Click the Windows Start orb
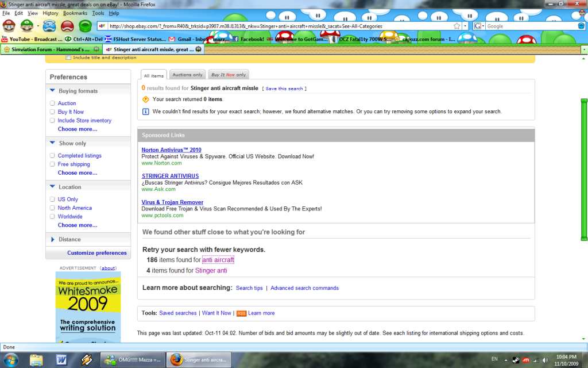This screenshot has height=368, width=588. (x=11, y=360)
